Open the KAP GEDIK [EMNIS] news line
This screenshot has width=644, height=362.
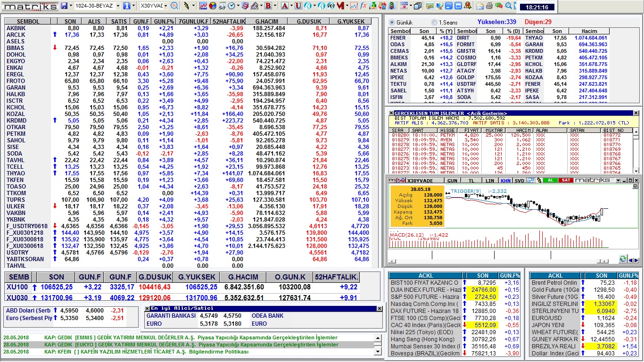point(189,337)
